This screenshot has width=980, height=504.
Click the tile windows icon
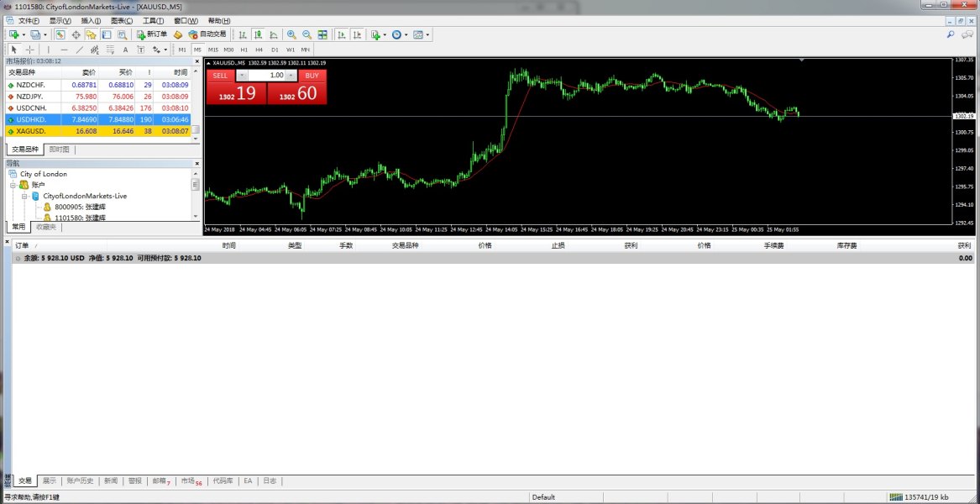coord(322,34)
